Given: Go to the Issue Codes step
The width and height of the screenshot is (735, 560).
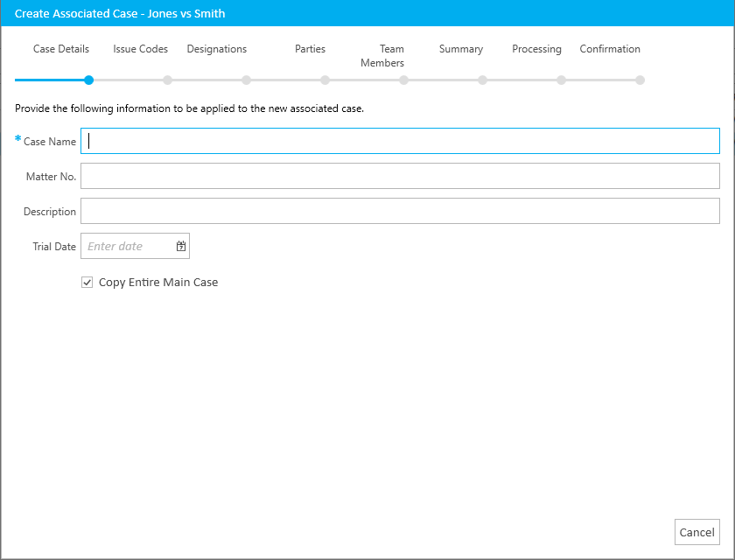Looking at the screenshot, I should [140, 49].
